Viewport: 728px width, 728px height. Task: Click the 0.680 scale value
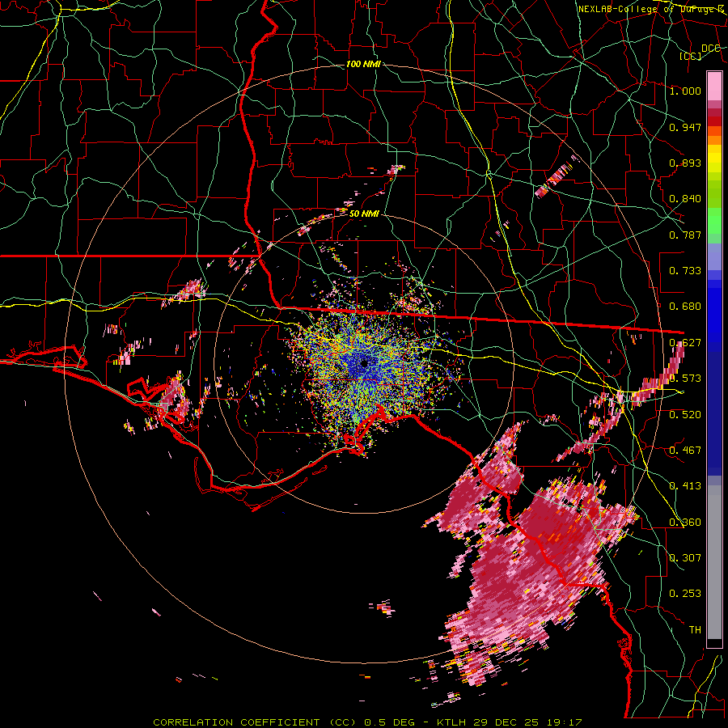point(685,307)
